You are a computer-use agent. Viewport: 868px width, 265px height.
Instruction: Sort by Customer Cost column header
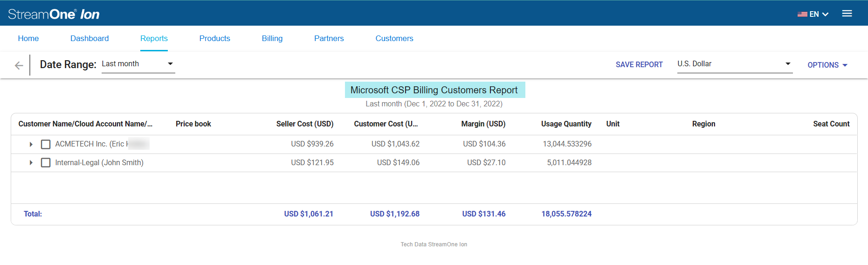tap(386, 124)
